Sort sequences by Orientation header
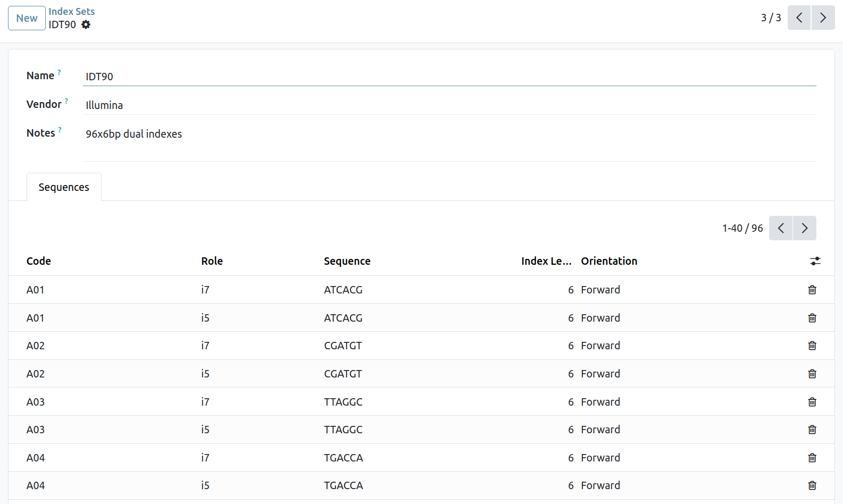 pyautogui.click(x=609, y=261)
